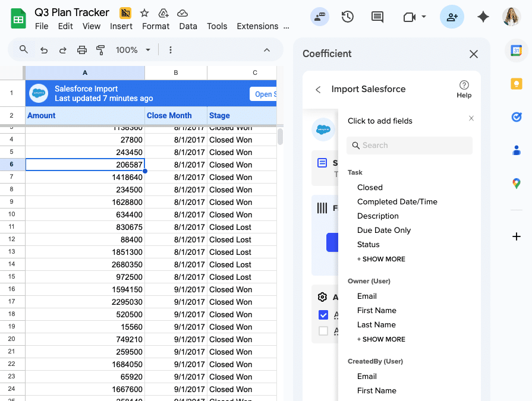Select row 11 header
Screen dimensions: 532x401
[x=12, y=227]
